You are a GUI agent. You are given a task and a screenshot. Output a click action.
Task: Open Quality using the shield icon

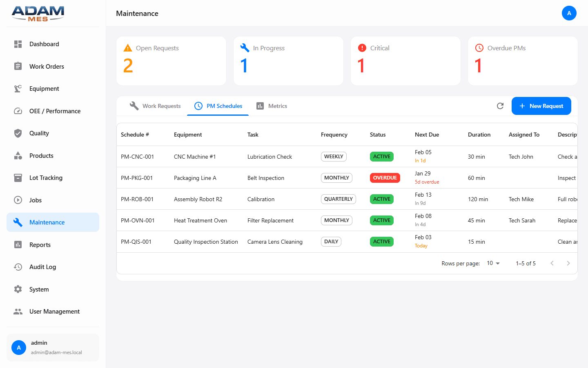pyautogui.click(x=18, y=133)
